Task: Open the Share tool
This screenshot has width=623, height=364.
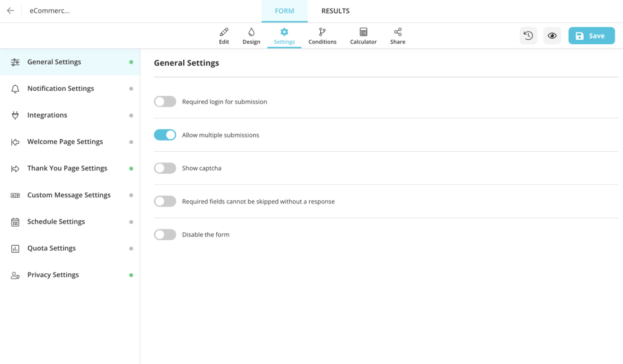Action: click(397, 35)
